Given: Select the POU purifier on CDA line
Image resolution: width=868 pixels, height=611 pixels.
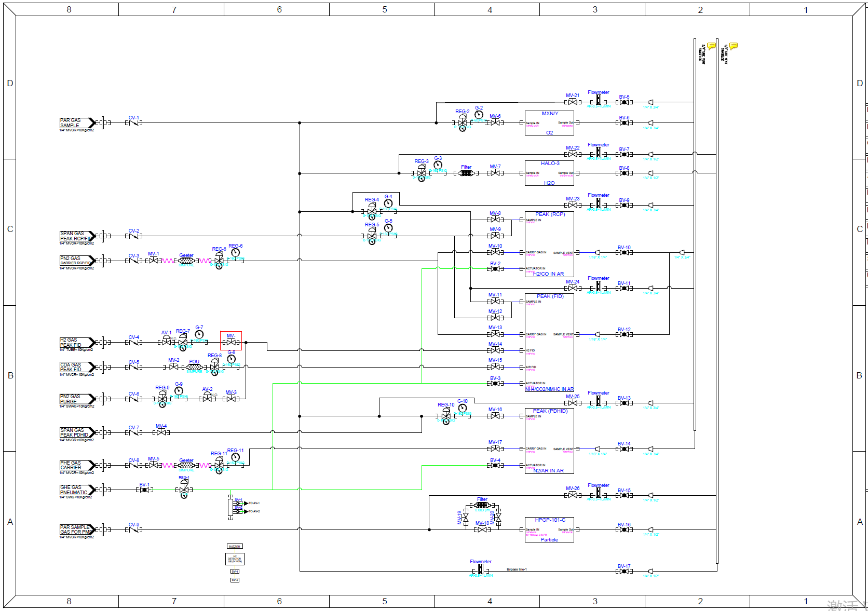Looking at the screenshot, I should [x=194, y=367].
